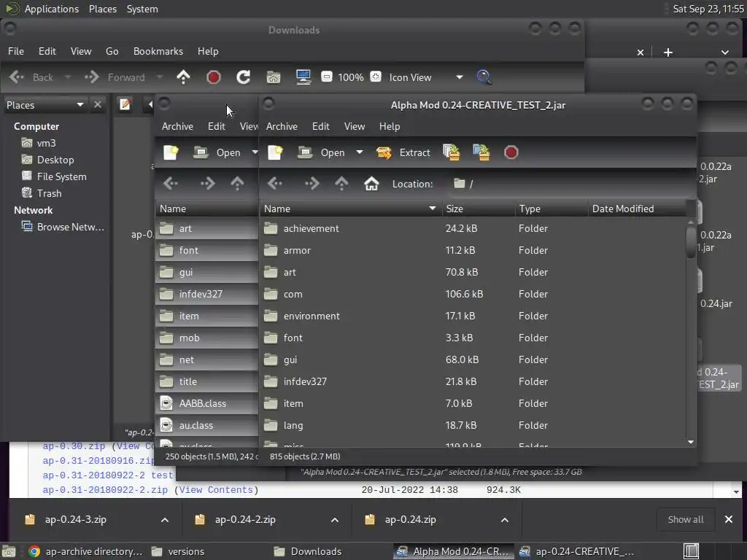Image resolution: width=747 pixels, height=560 pixels.
Task: Select mob folder in the left archive window
Action: (206, 338)
